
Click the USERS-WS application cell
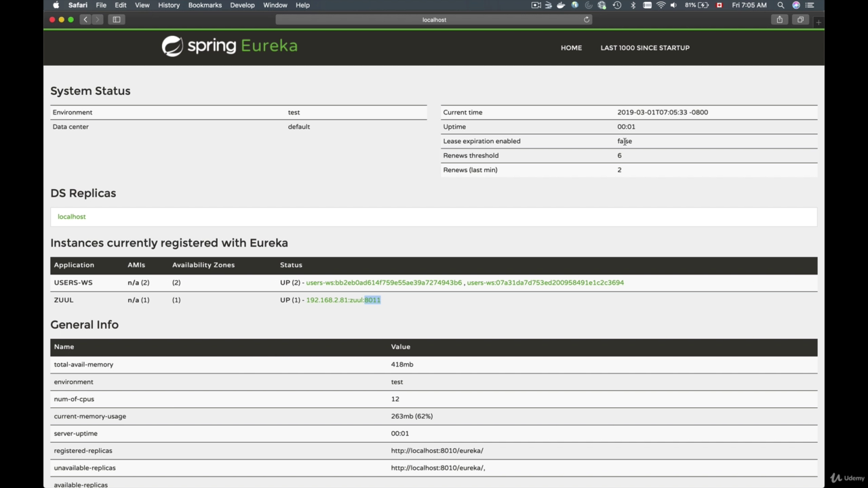(x=73, y=283)
